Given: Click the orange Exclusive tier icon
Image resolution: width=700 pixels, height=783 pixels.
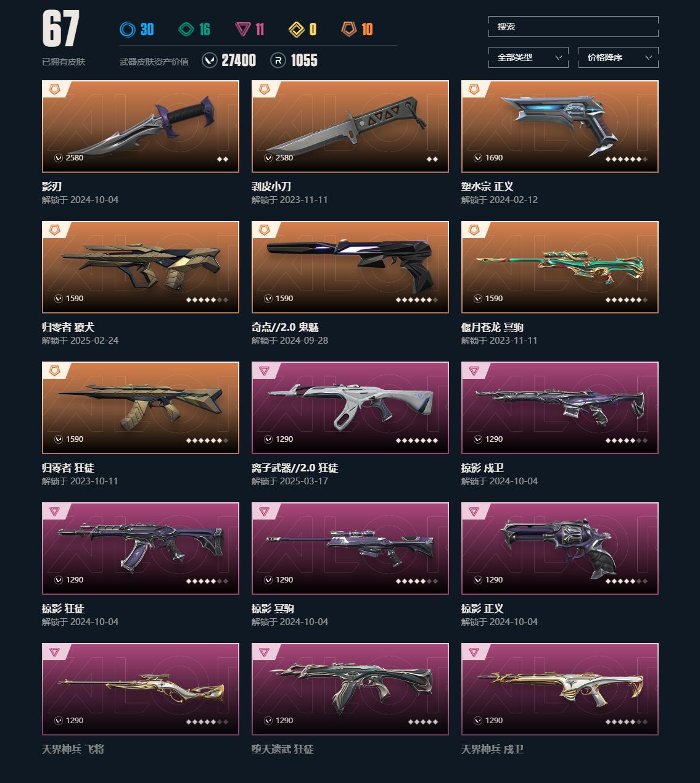Looking at the screenshot, I should tap(350, 29).
